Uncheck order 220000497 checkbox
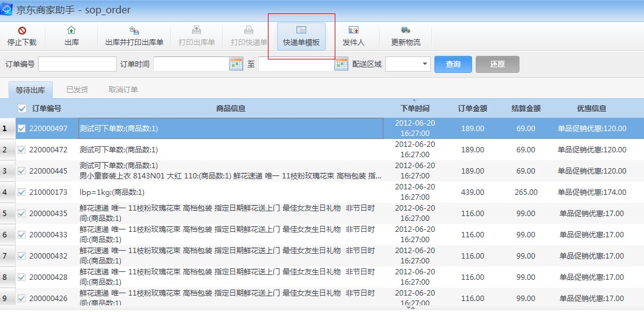 coord(22,129)
